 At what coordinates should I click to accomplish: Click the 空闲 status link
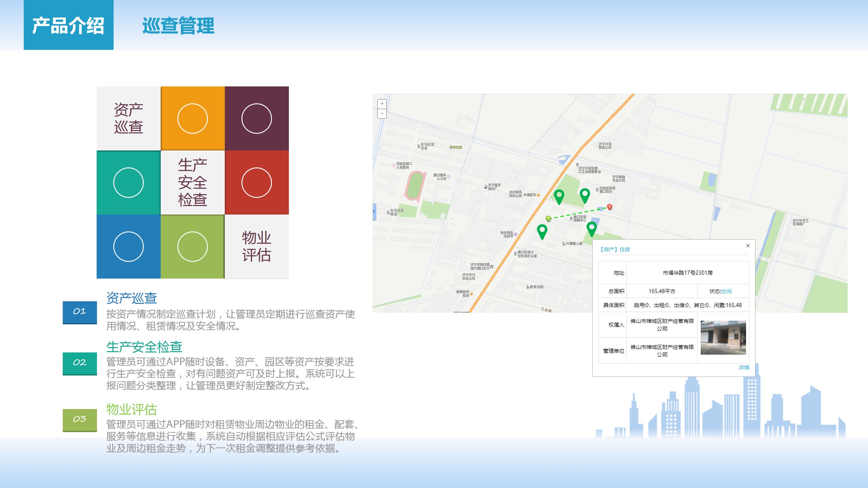click(726, 291)
